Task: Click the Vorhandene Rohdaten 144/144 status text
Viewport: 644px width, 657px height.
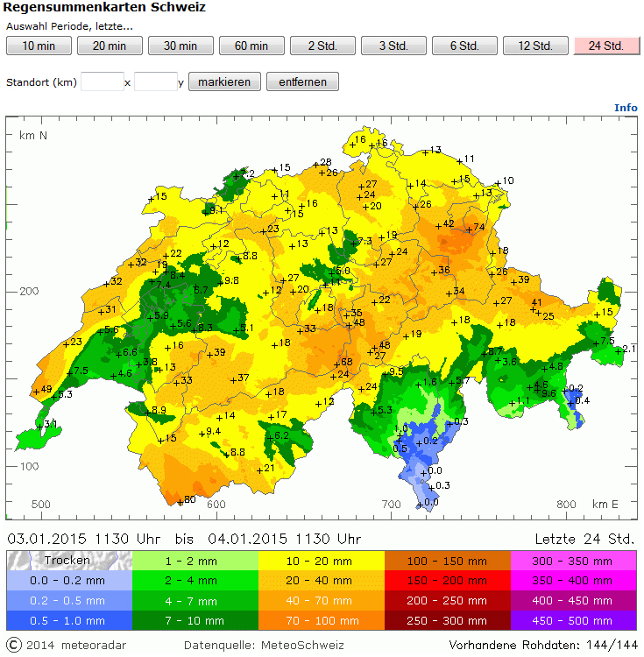Action: (x=543, y=645)
